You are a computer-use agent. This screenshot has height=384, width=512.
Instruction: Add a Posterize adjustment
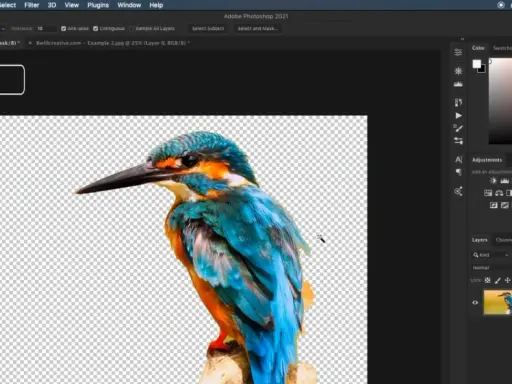pyautogui.click(x=505, y=205)
